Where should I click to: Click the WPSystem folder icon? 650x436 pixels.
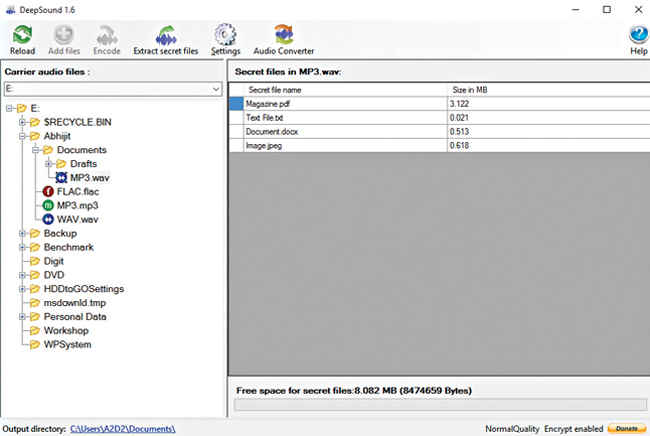click(x=35, y=345)
